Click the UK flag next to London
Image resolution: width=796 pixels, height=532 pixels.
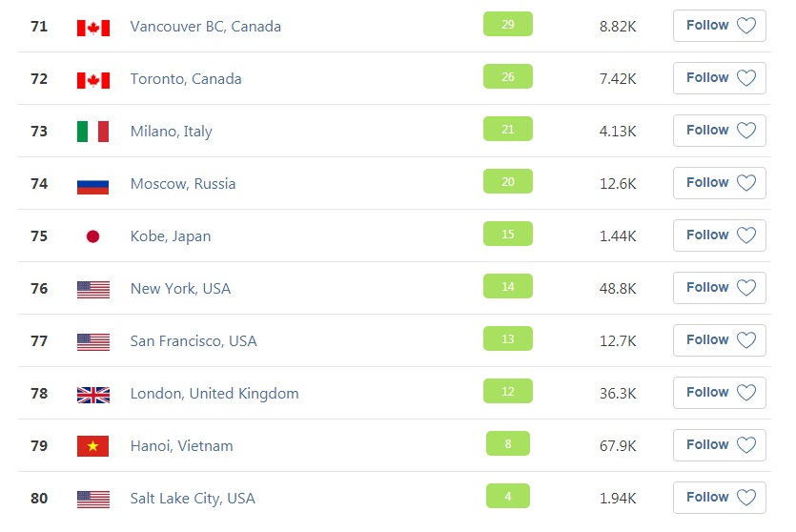(92, 395)
